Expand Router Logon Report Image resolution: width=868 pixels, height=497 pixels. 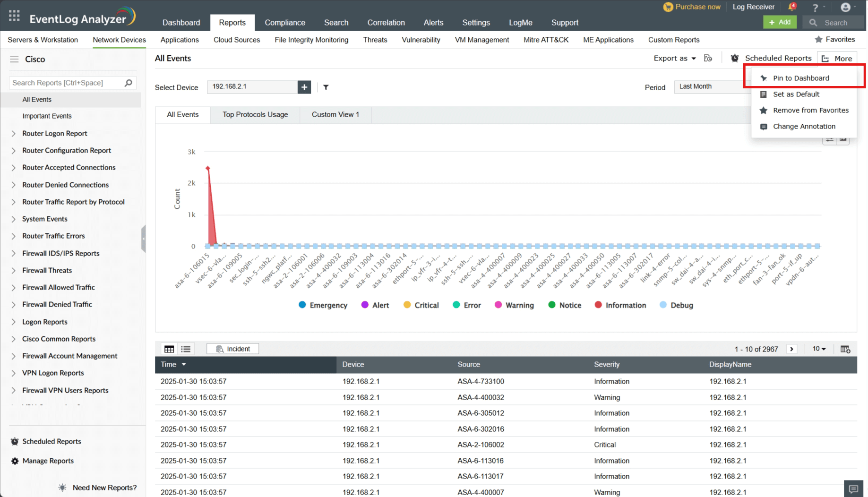pos(13,134)
